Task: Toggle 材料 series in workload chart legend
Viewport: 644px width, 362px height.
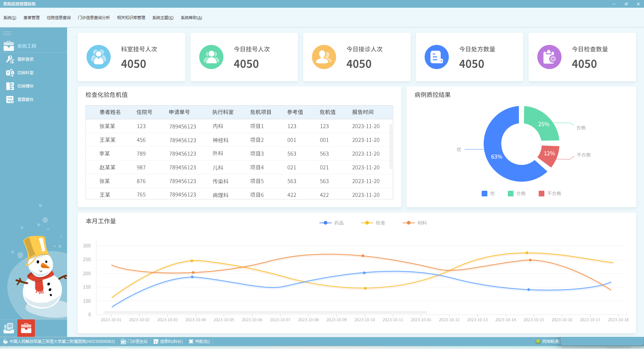Action: point(415,223)
